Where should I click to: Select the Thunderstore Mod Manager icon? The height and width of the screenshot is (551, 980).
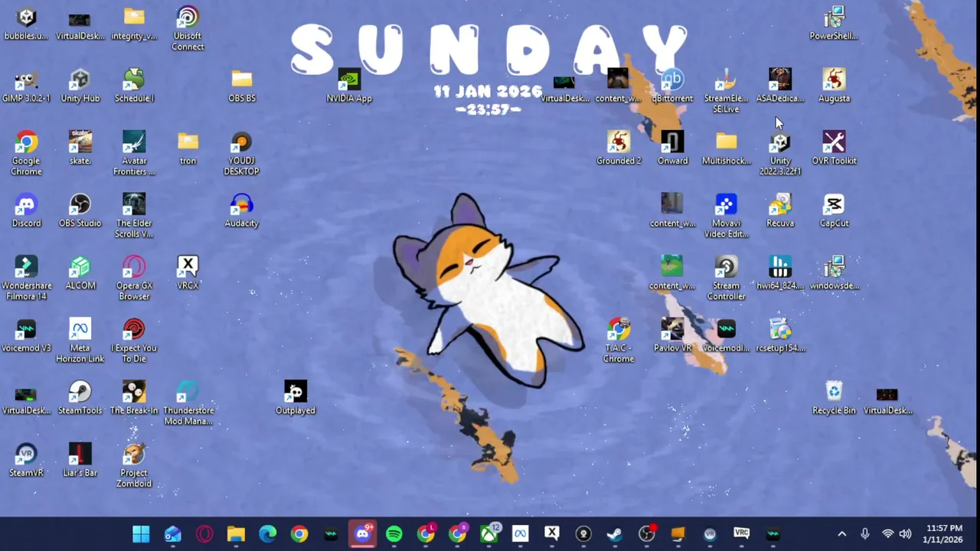(x=188, y=403)
